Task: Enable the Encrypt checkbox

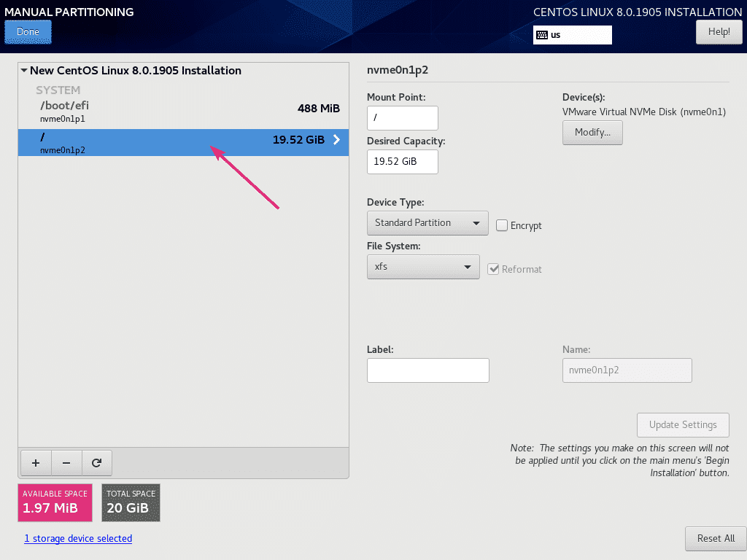Action: coord(502,225)
